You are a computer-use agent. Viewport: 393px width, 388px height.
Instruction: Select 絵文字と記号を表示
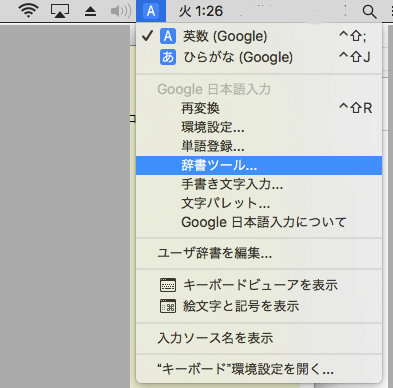[259, 306]
